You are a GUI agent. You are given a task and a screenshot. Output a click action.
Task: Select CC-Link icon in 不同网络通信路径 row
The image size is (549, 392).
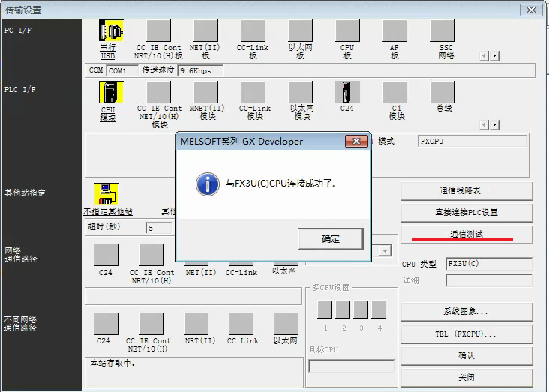241,324
